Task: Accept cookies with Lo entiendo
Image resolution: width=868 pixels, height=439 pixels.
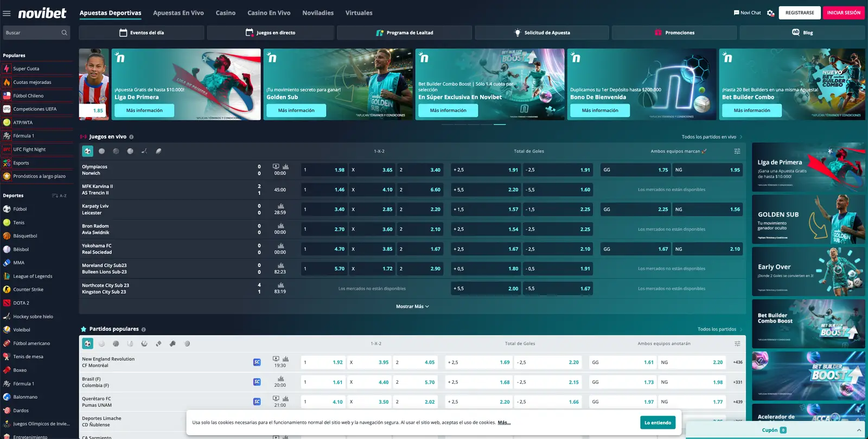Action: [658, 423]
